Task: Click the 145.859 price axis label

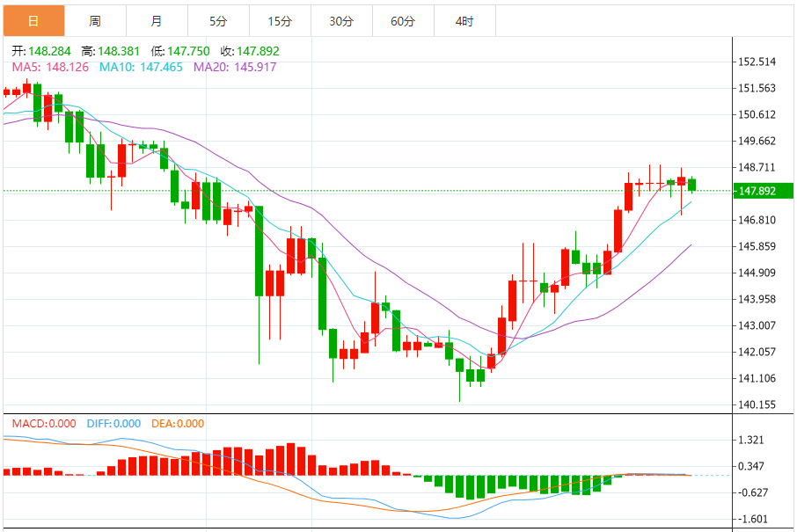Action: pos(757,246)
